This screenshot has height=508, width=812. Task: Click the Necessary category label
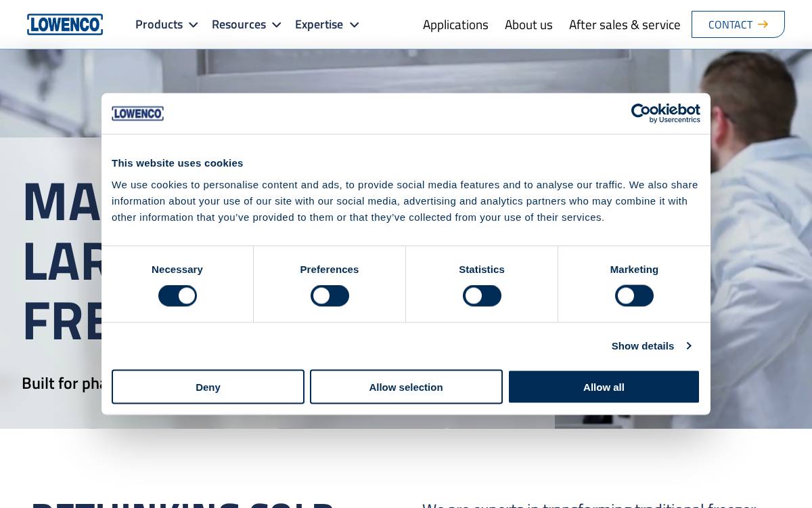click(177, 270)
